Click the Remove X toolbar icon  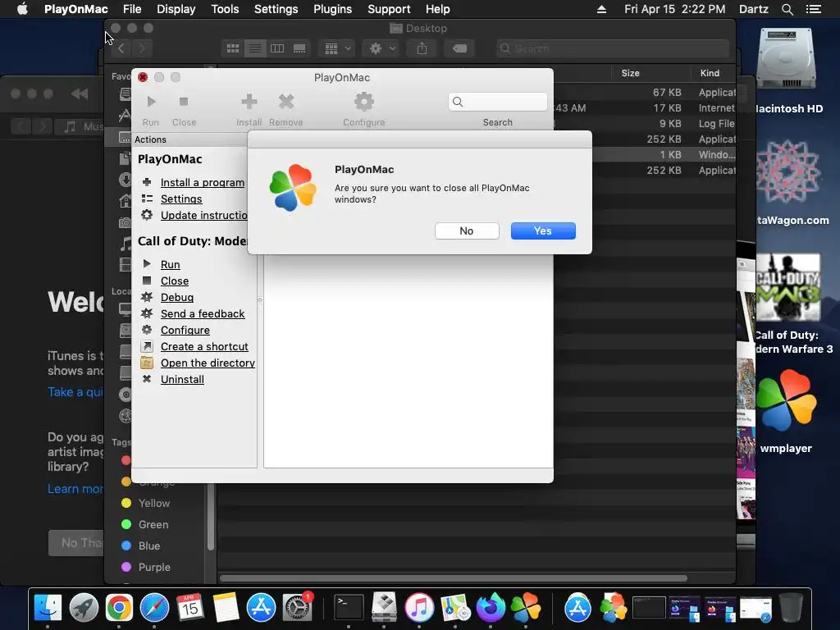click(286, 101)
